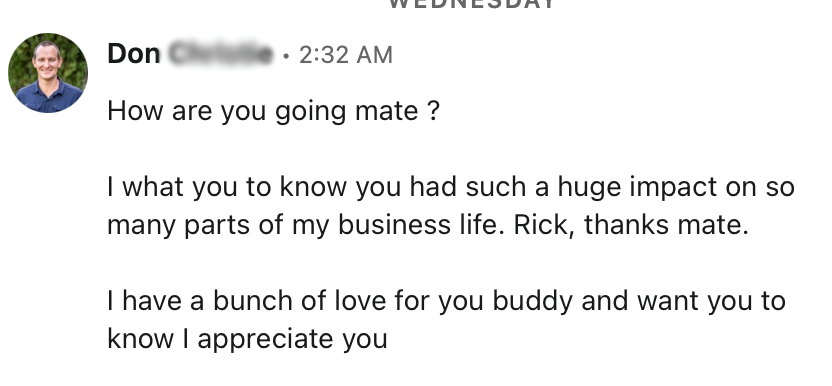Click the WEDNESDAY date divider
The image size is (832, 386).
[x=472, y=4]
